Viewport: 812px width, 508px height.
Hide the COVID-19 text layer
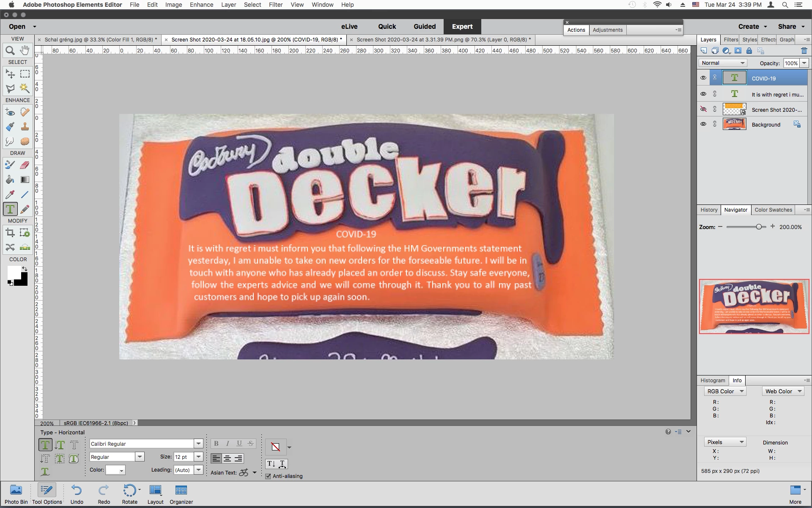(x=703, y=78)
